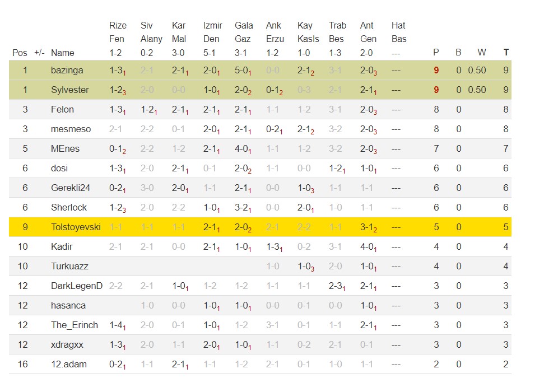
Task: Select the 12.adam player name
Action: pyautogui.click(x=68, y=364)
